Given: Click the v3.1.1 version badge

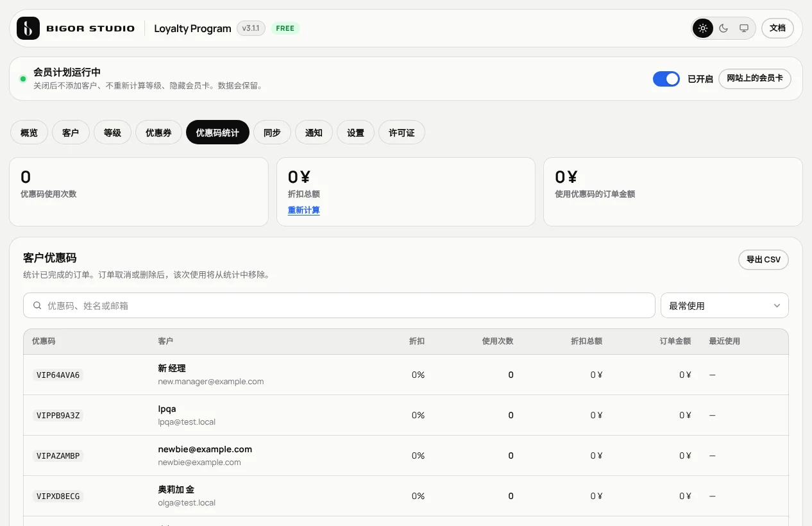Looking at the screenshot, I should pyautogui.click(x=251, y=28).
